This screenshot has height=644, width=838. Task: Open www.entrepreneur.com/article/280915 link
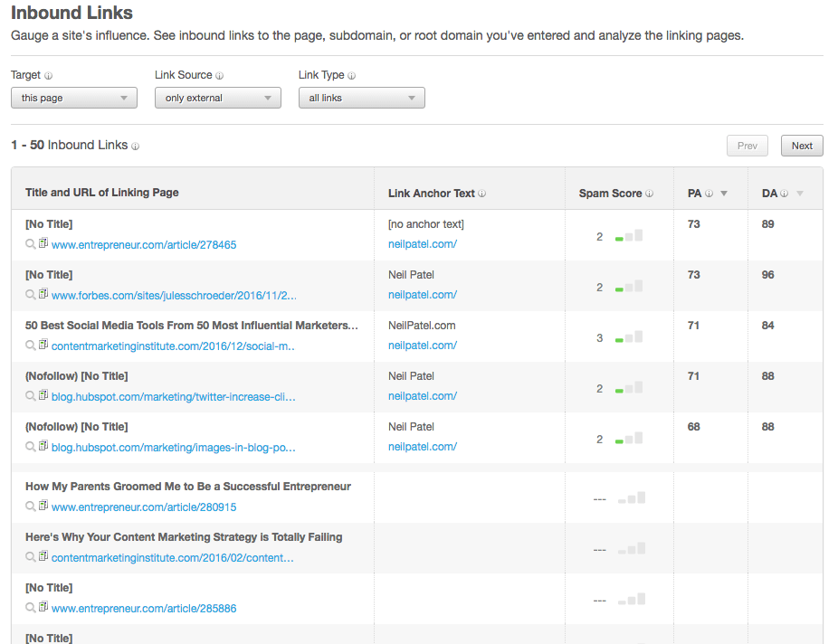pyautogui.click(x=144, y=507)
